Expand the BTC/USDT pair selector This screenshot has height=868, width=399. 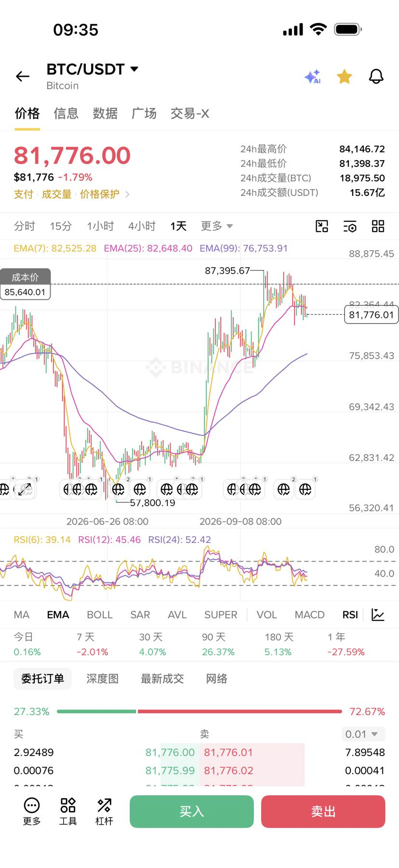[93, 69]
